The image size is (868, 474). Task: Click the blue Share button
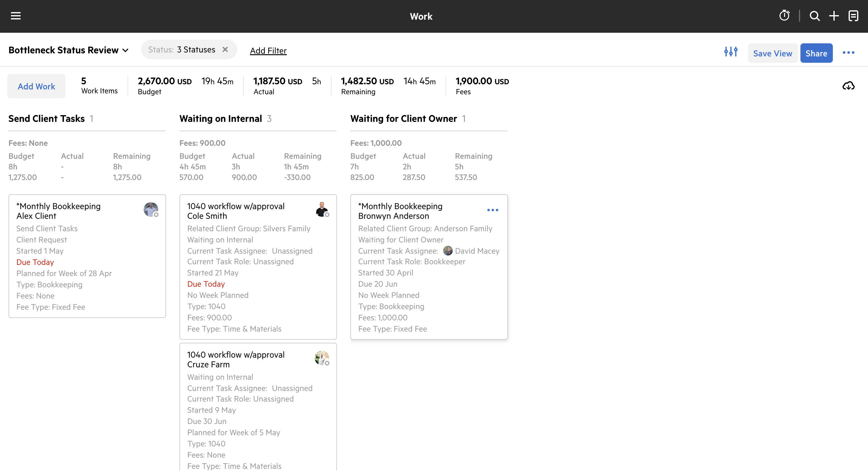tap(816, 53)
